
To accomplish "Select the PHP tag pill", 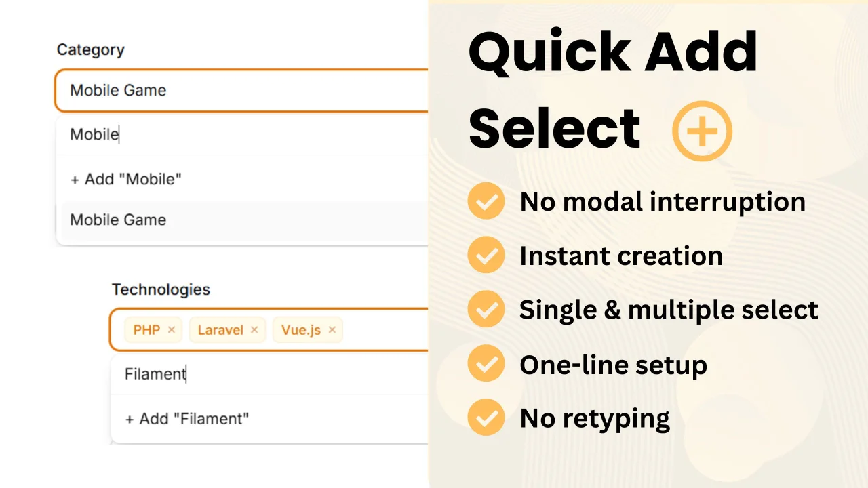I will coord(146,330).
